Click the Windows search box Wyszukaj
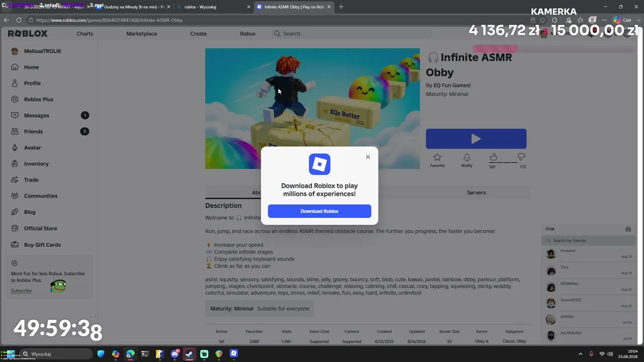This screenshot has height=362, width=644. click(x=57, y=354)
